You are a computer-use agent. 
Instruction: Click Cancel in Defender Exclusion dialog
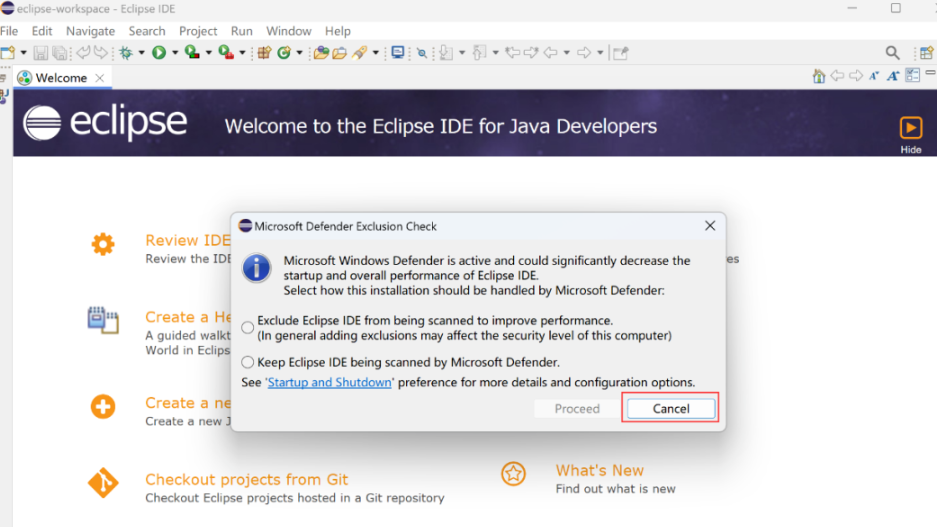pyautogui.click(x=670, y=409)
